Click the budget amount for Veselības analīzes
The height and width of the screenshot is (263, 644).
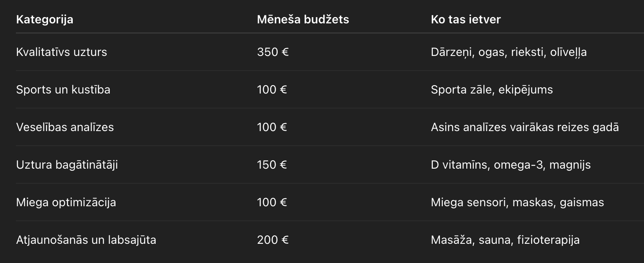pos(272,127)
